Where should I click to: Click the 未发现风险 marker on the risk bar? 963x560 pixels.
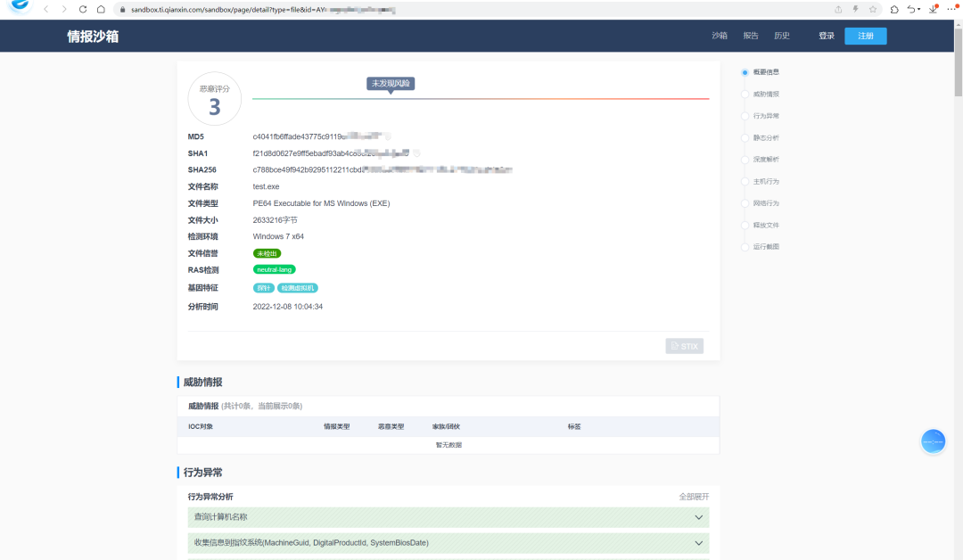click(391, 84)
